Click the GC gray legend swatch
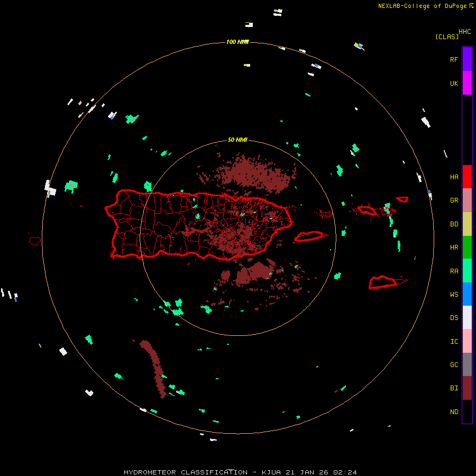The width and height of the screenshot is (476, 476). pos(467,364)
